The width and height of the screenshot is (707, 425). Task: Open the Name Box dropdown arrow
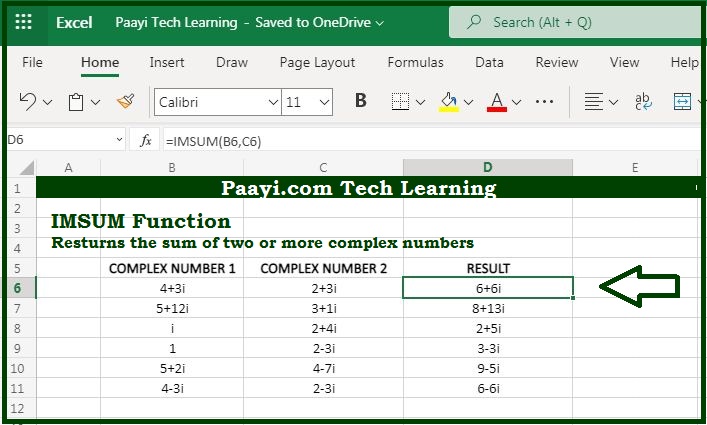[x=119, y=140]
